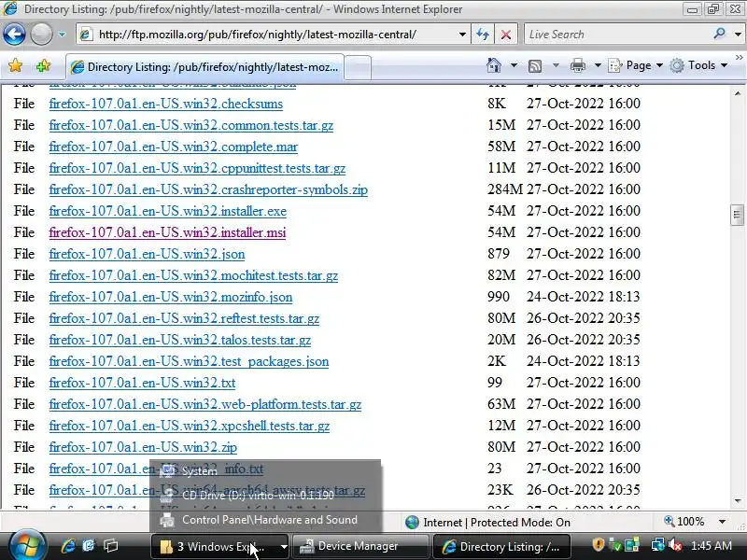
Task: Expand the zoom level dropdown arrow
Action: [x=722, y=522]
